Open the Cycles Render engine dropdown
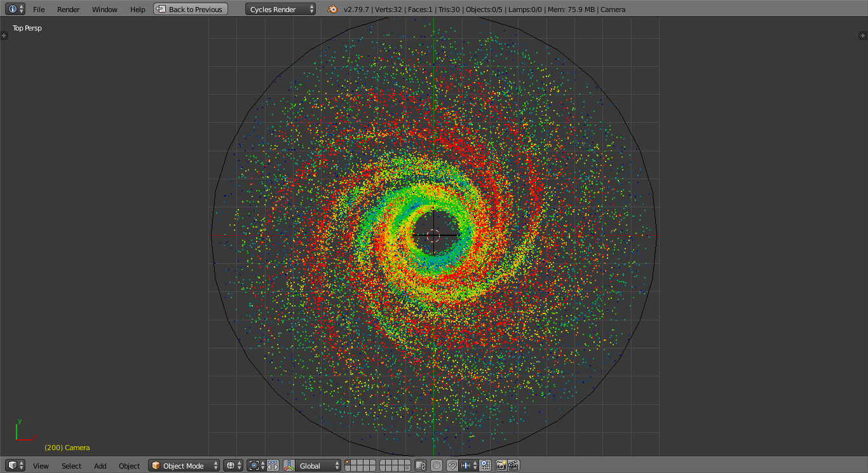 point(280,9)
